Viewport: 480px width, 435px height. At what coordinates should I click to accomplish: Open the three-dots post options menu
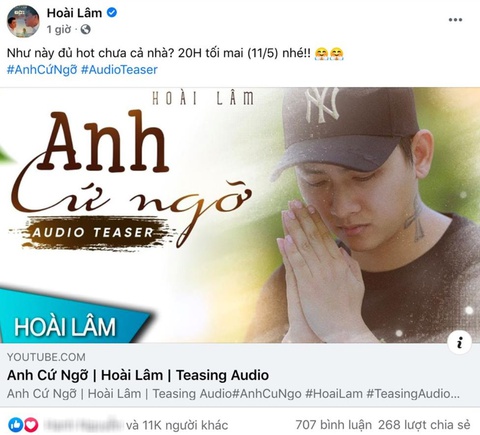(x=455, y=20)
